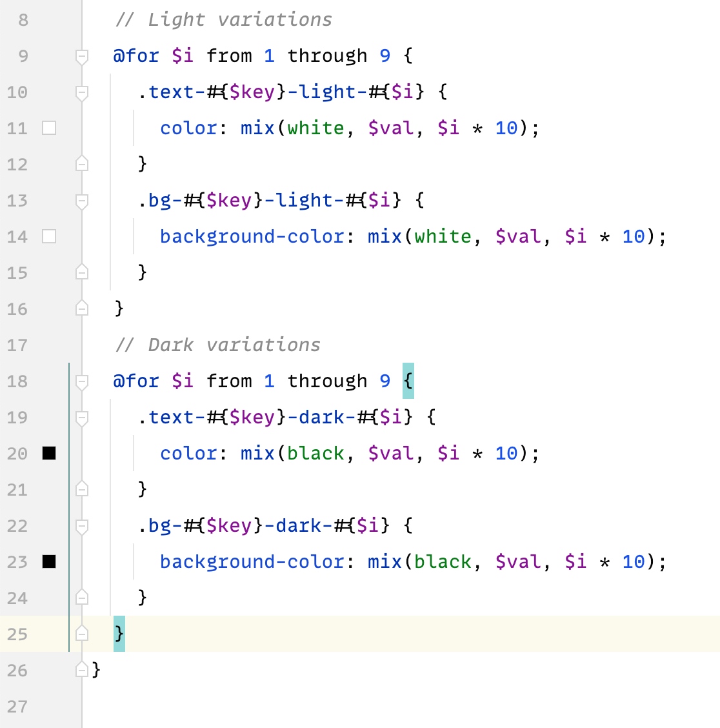Click the '// Dark variations' comment
Image resolution: width=720 pixels, height=728 pixels.
pos(217,345)
